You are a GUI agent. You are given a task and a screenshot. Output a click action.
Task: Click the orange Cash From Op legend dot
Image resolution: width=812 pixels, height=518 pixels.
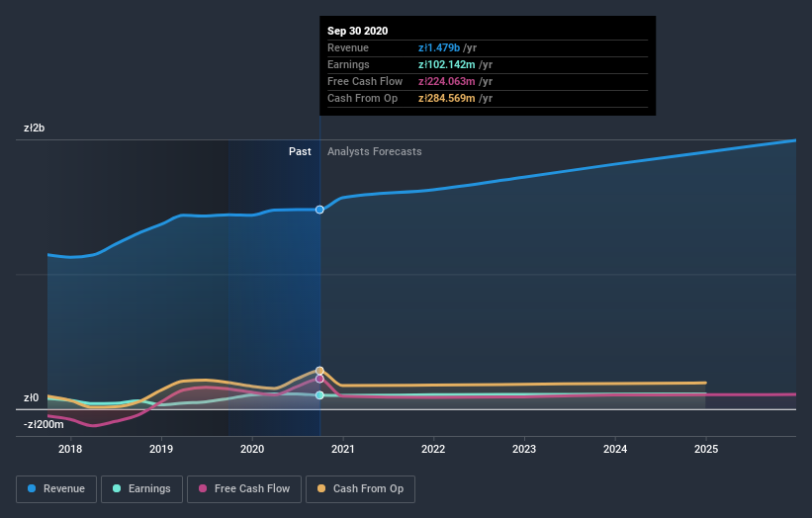321,488
